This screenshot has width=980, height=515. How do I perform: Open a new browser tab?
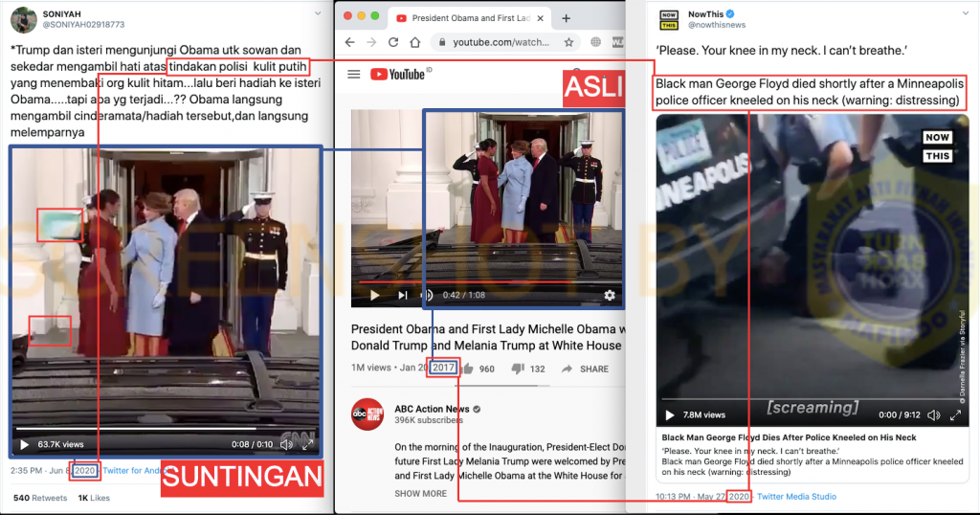click(566, 18)
